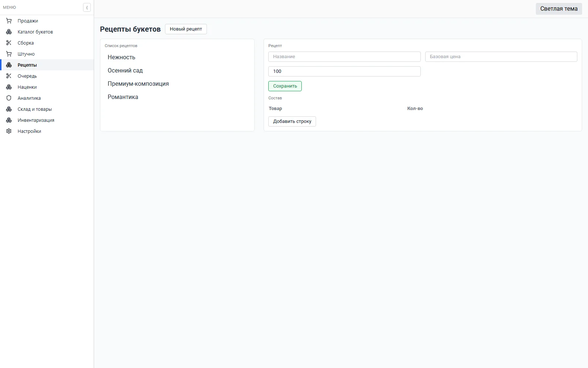Click the gear icon beside Настройки

pos(9,131)
